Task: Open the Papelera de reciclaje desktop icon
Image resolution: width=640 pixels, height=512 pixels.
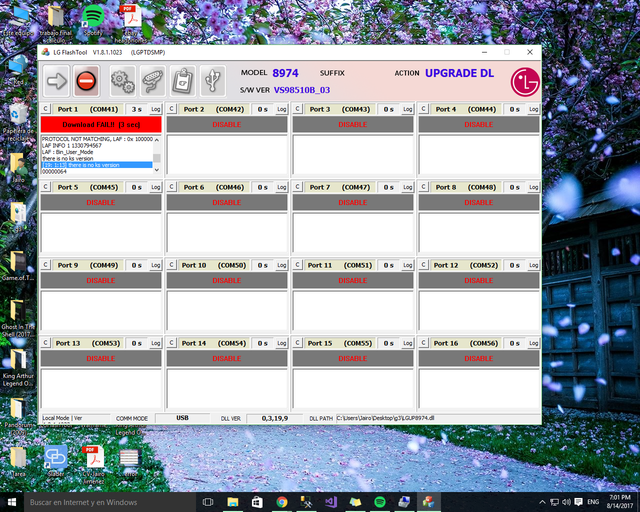Action: point(18,122)
